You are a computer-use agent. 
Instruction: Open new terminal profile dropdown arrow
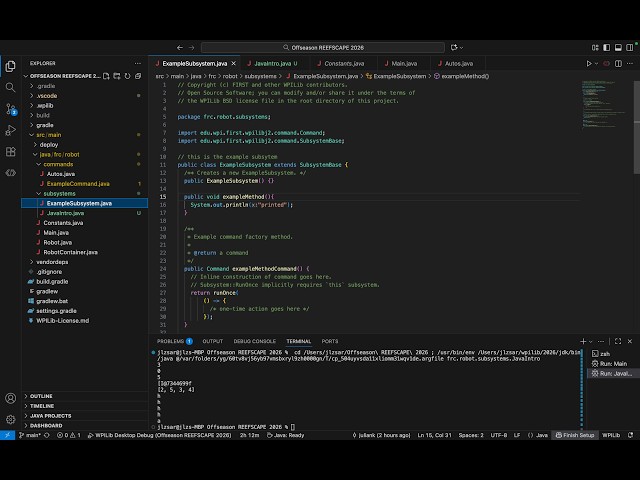591,342
